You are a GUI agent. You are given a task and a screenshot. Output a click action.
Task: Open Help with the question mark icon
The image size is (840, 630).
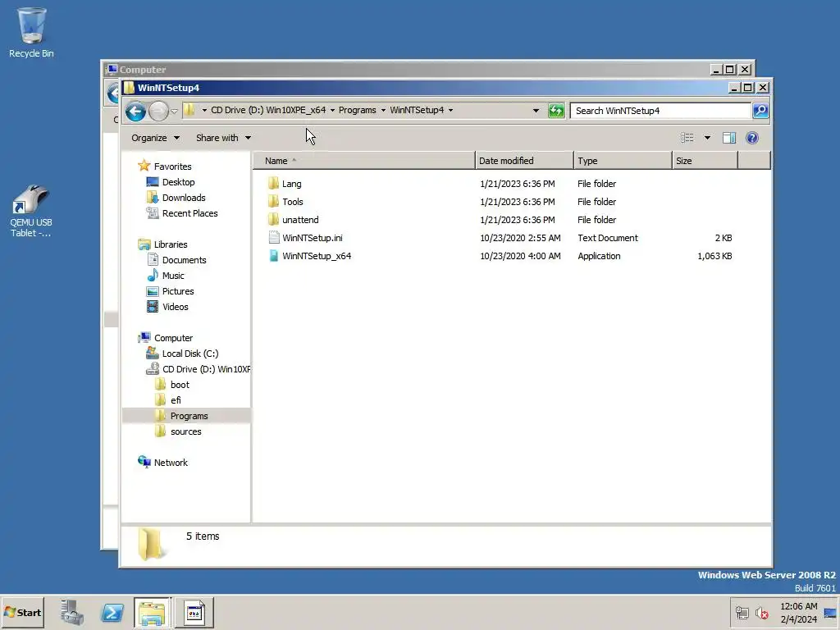(x=751, y=138)
